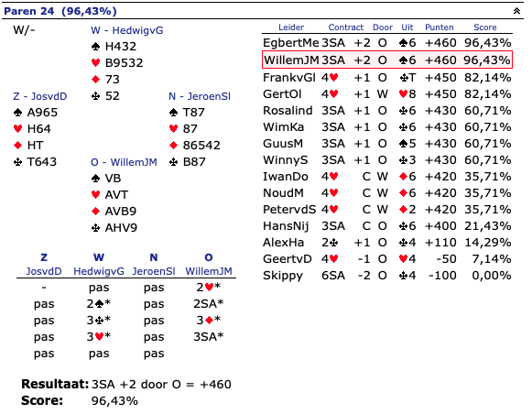Image resolution: width=532 pixels, height=414 pixels.
Task: Click the O column header in bidding table
Action: pos(209,257)
